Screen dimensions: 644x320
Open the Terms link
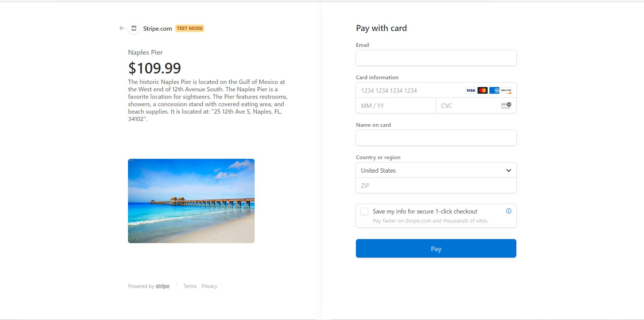[190, 286]
